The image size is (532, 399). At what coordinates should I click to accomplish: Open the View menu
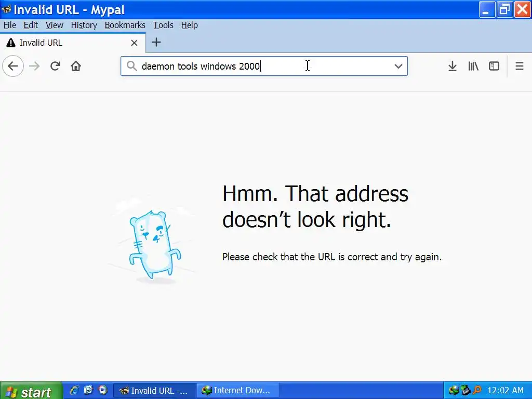coord(54,25)
